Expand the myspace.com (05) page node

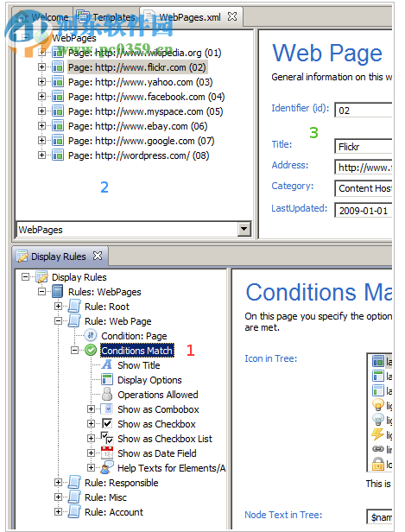click(41, 111)
